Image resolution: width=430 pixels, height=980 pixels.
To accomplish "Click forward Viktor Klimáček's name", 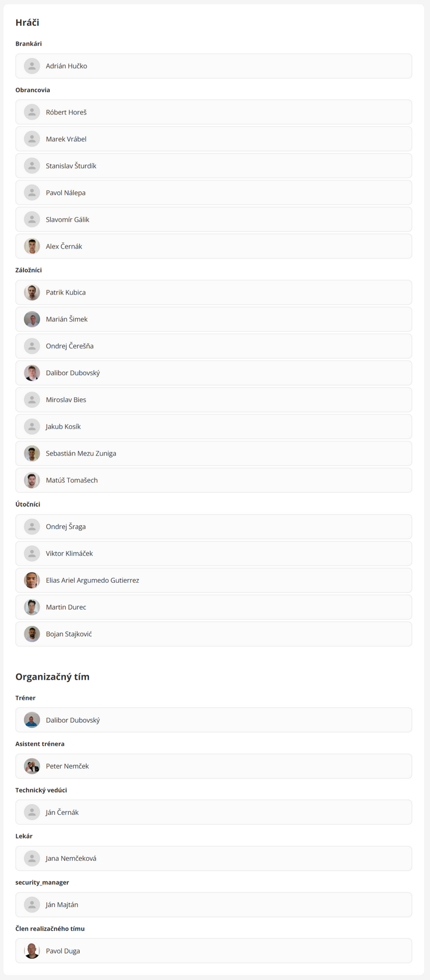I will point(69,553).
